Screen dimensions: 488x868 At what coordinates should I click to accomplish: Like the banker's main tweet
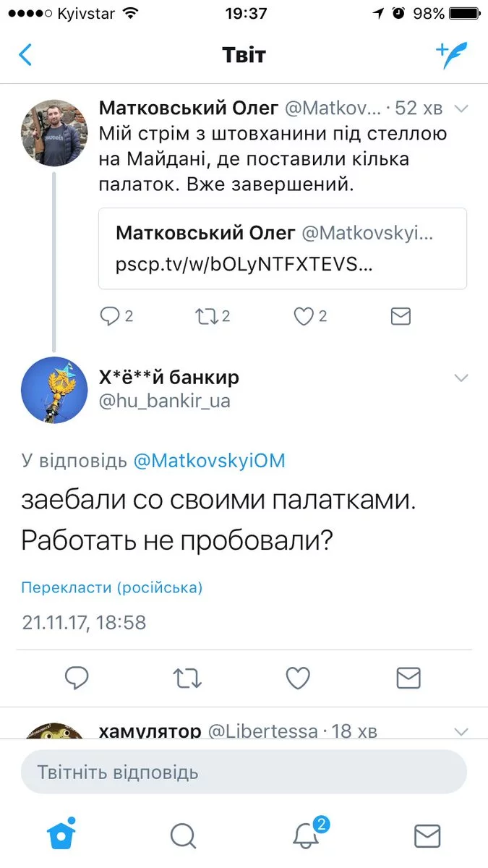coord(298,678)
